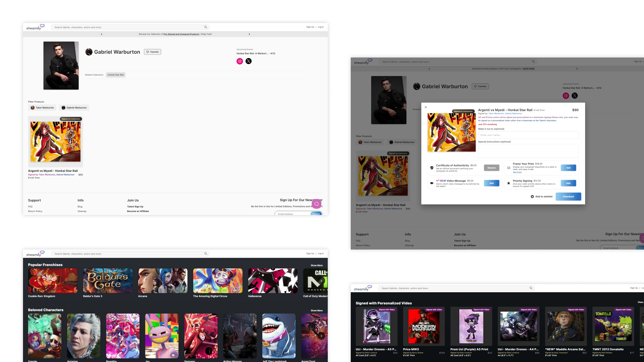Open Return Policy on Browse Our Selection page
Image resolution: width=644 pixels, height=362 pixels.
point(35,211)
